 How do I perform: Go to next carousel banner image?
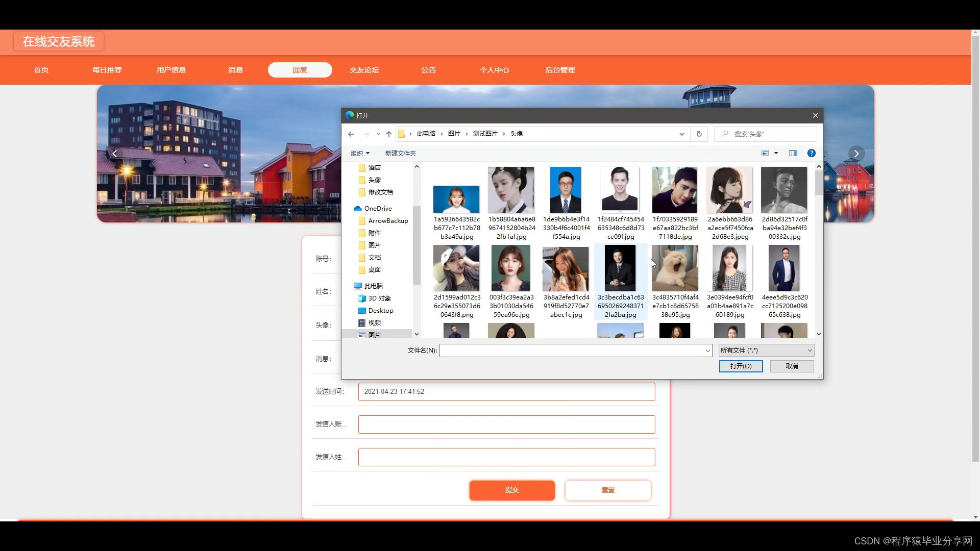coord(856,154)
